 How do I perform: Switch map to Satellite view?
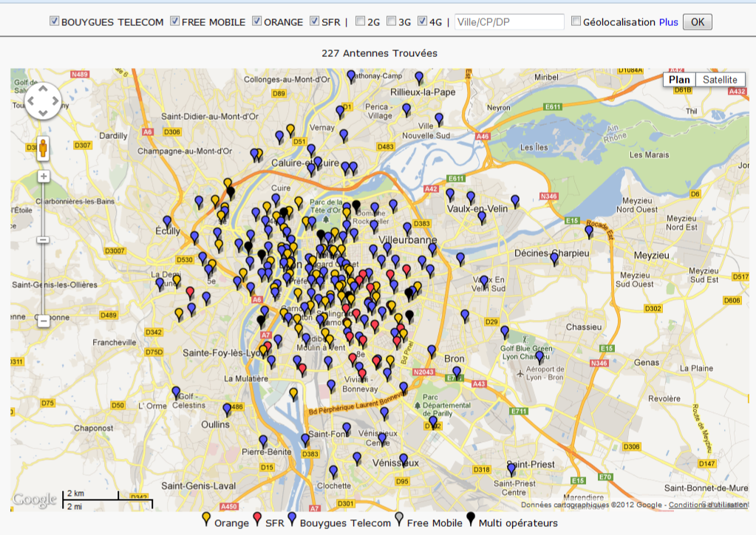[720, 80]
